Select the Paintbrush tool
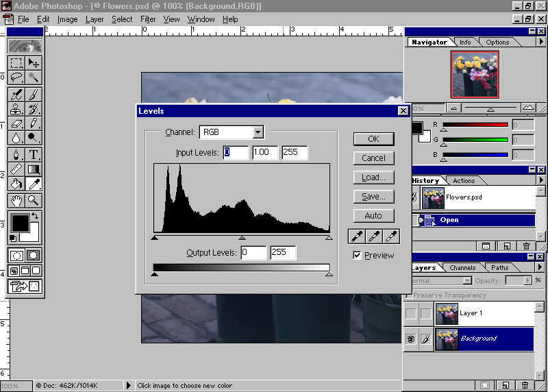The width and height of the screenshot is (548, 392). pos(34,95)
